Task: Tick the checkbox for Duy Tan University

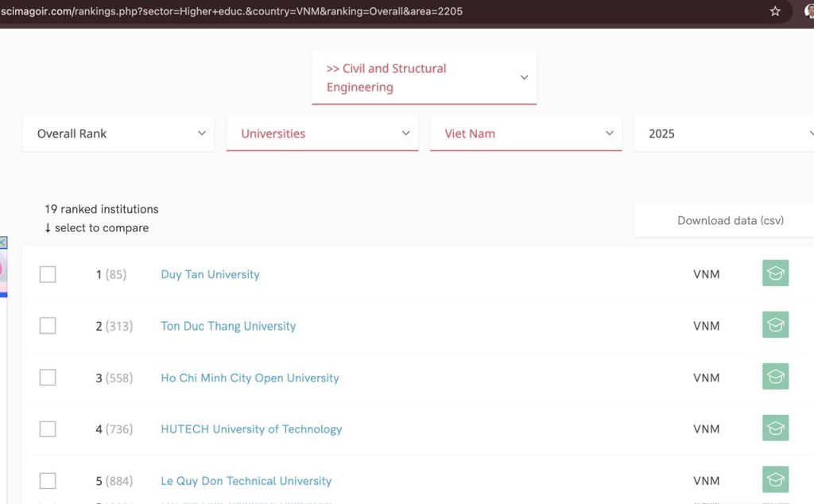Action: [48, 274]
